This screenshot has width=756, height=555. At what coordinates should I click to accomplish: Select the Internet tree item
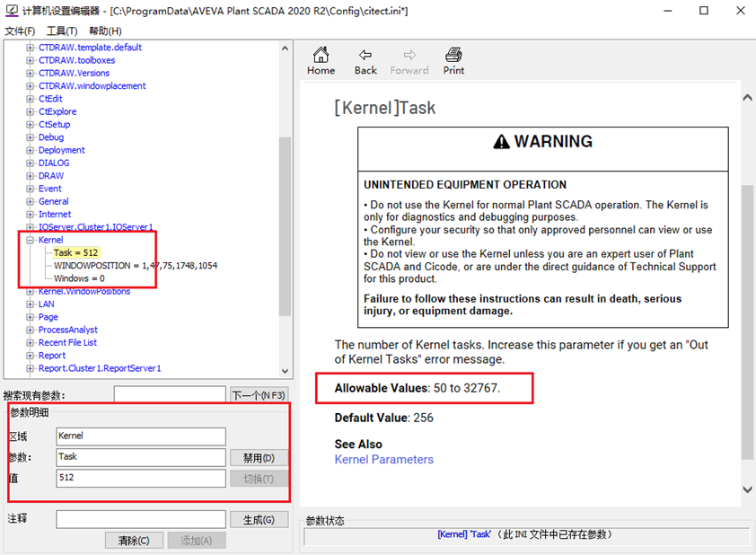click(x=55, y=214)
